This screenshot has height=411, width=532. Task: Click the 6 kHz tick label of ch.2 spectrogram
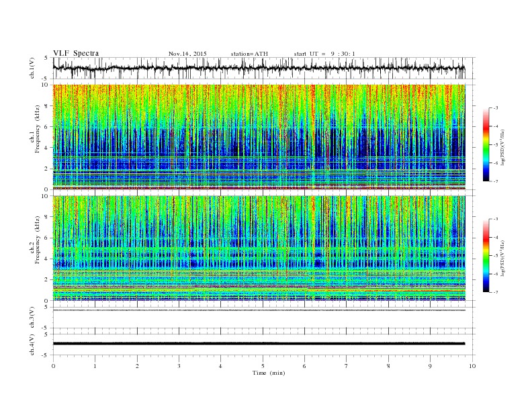(47, 238)
